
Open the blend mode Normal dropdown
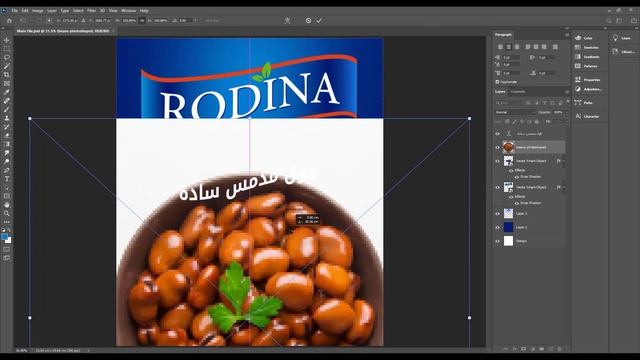[x=515, y=112]
